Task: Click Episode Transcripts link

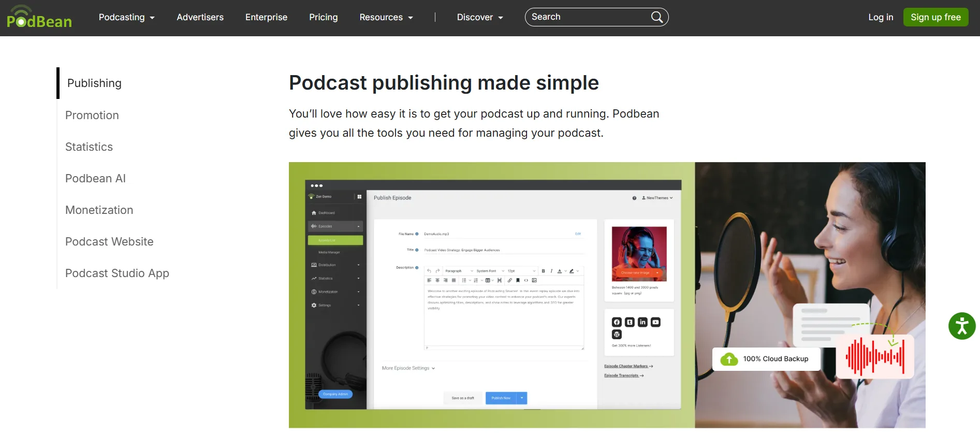Action: click(x=624, y=375)
